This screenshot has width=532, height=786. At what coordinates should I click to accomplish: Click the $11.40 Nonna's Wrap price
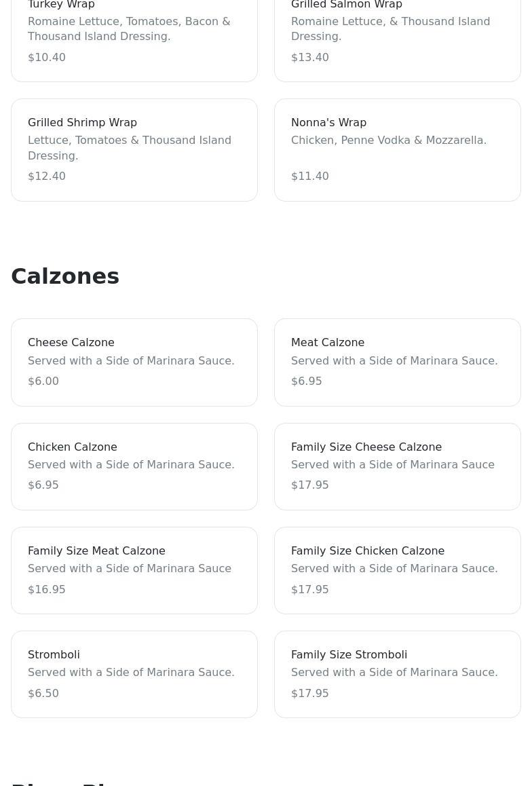tap(309, 176)
